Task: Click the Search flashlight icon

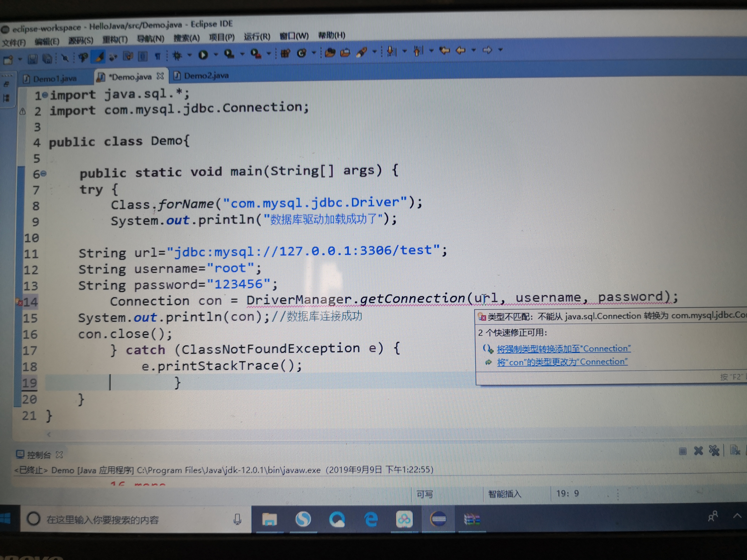Action: (x=362, y=52)
